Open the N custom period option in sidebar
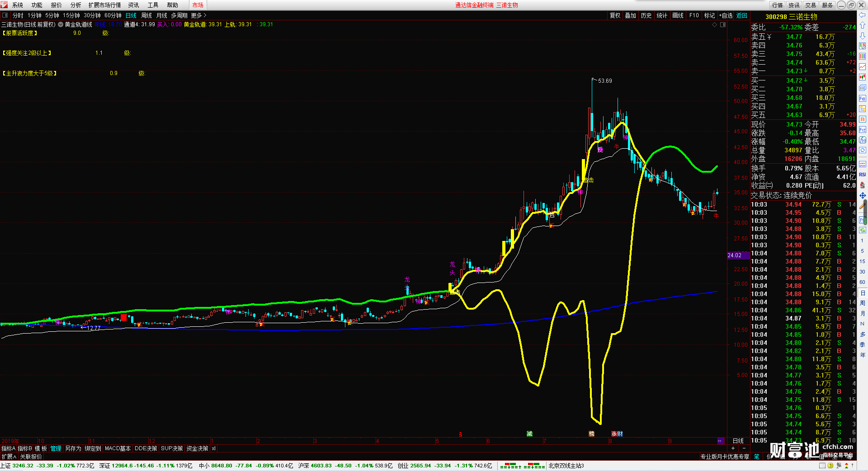This screenshot has height=471, width=868. pos(862,324)
